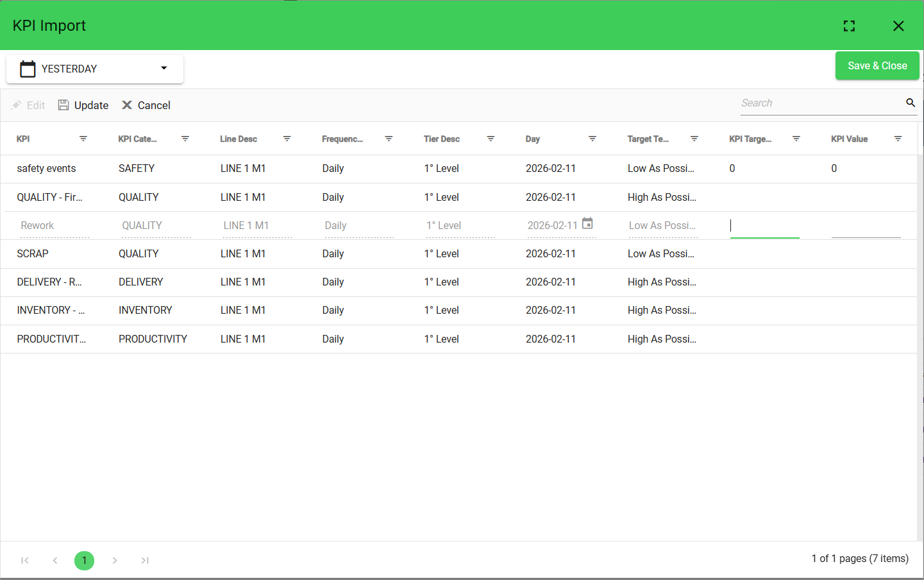Click the Tier Desc filter icon
Screen dimensions: 924x580
point(491,139)
